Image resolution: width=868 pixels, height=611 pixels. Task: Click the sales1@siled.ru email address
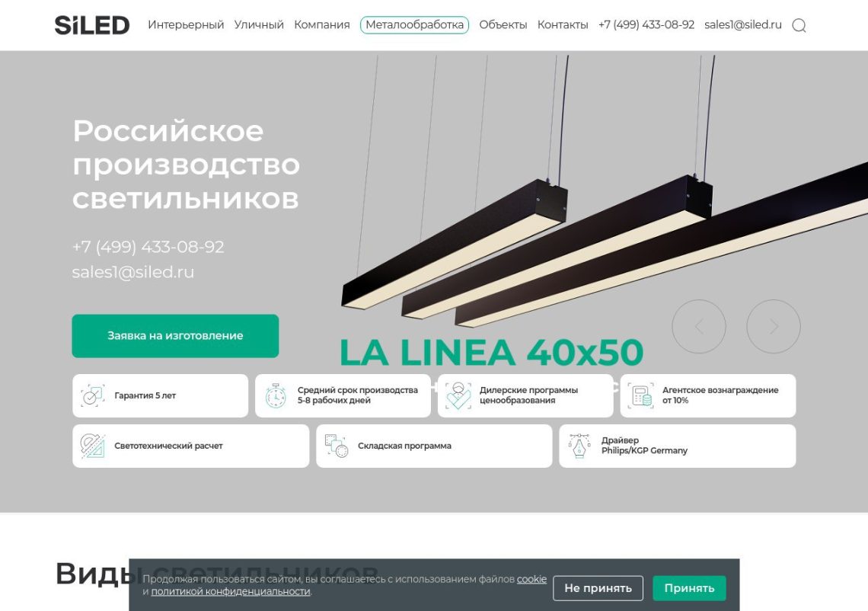742,24
